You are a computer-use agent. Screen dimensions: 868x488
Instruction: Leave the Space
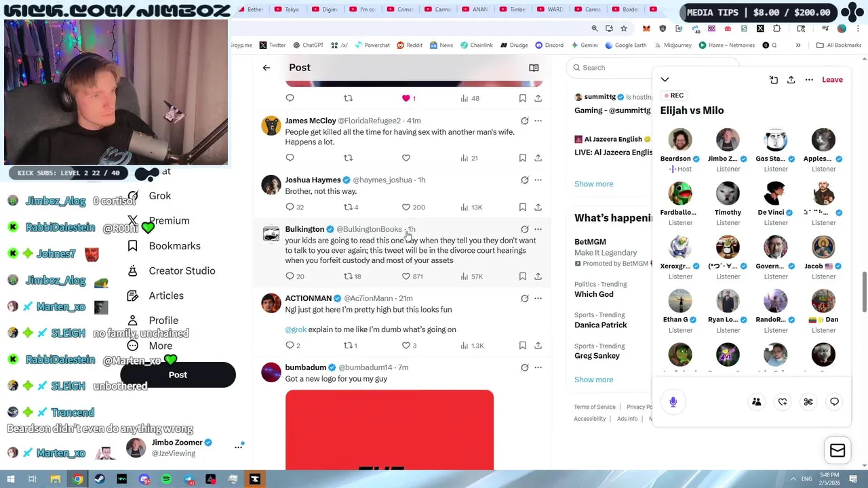tap(832, 80)
